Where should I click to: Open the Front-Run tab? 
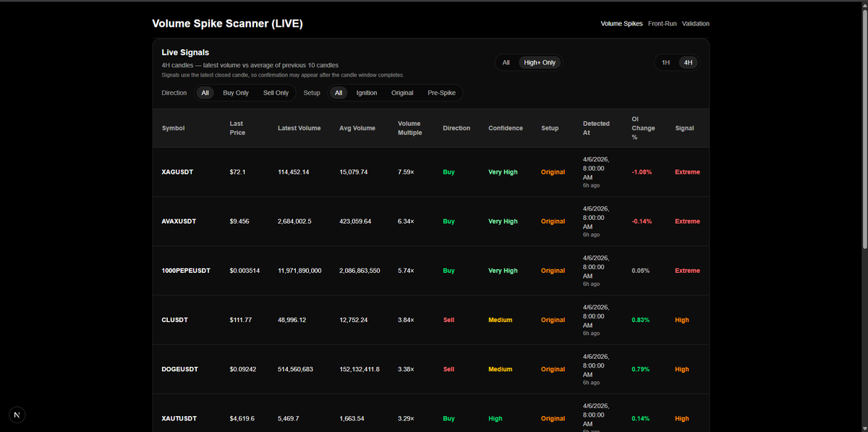point(663,24)
